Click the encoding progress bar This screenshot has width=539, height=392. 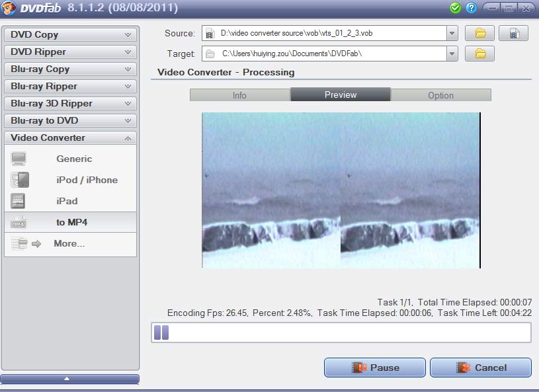tap(341, 333)
